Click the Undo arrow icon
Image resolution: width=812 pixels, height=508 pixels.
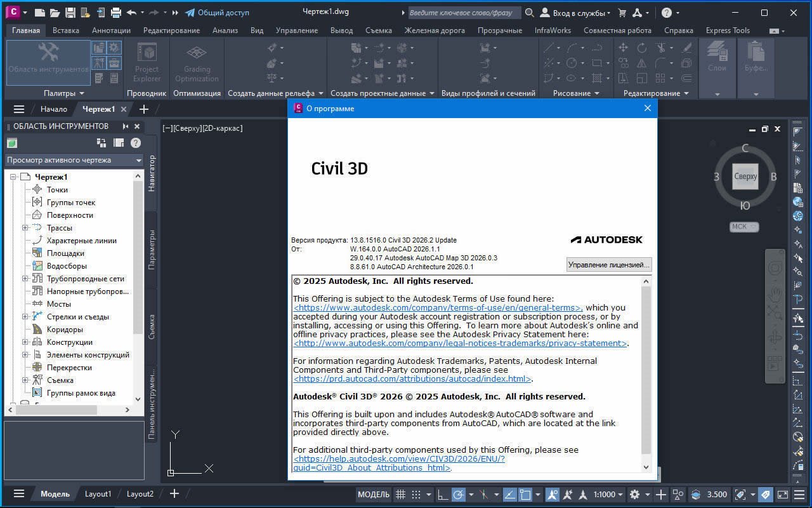[131, 13]
